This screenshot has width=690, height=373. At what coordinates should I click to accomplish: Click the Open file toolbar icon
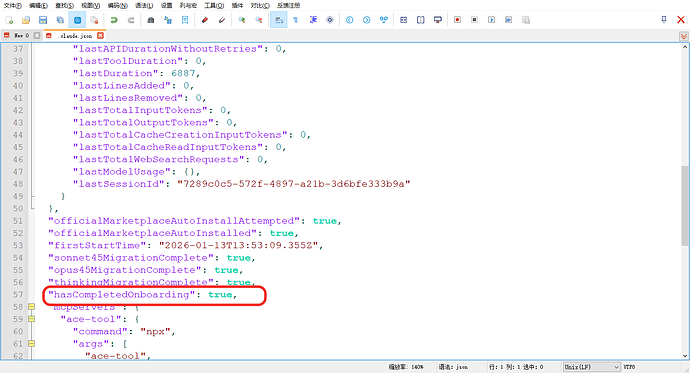(x=26, y=20)
